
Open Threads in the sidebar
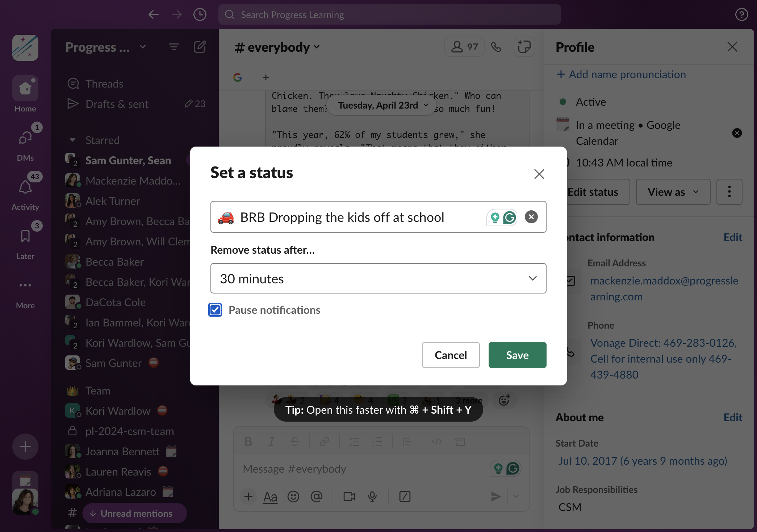[104, 84]
